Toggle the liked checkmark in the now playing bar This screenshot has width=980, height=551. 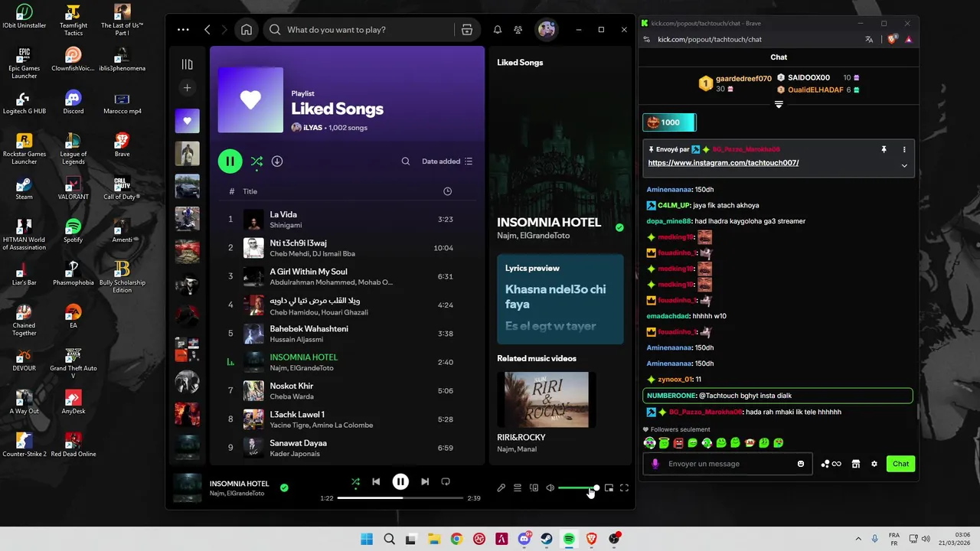tap(284, 487)
